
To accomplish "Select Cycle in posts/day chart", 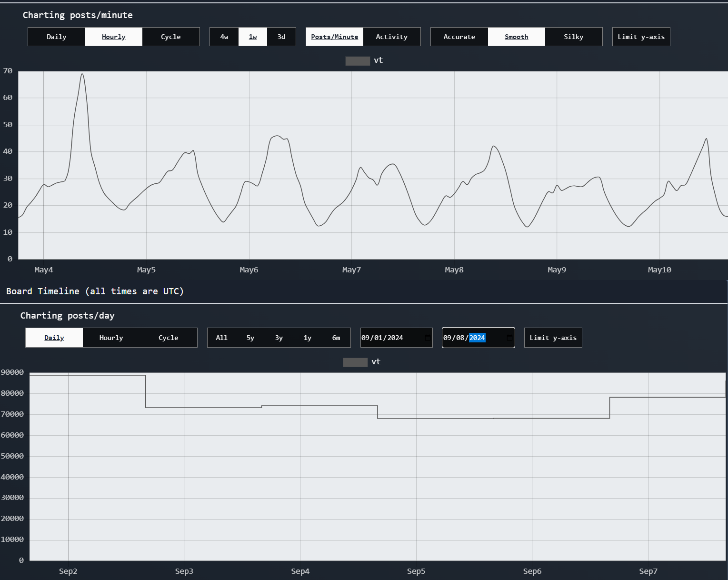I will click(x=169, y=338).
